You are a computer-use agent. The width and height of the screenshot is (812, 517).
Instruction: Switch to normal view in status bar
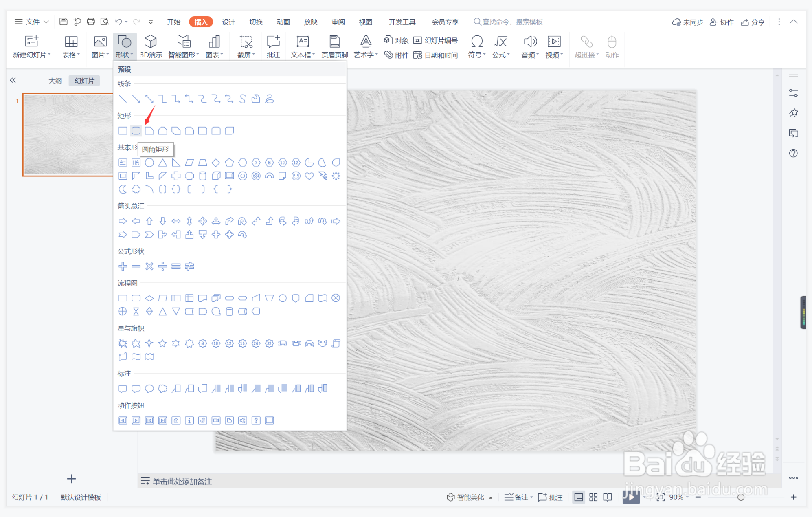coord(578,497)
